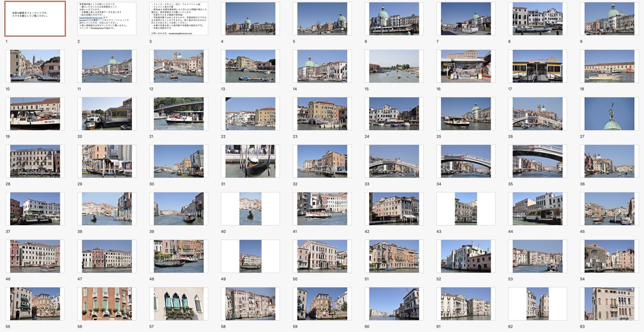Select slide thumbnail numbered 6
This screenshot has height=332, width=644.
394,19
